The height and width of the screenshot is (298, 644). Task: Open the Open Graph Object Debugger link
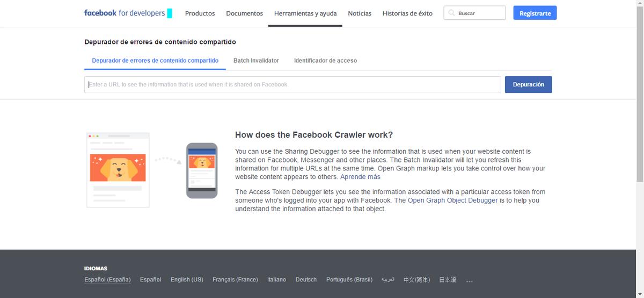click(452, 200)
